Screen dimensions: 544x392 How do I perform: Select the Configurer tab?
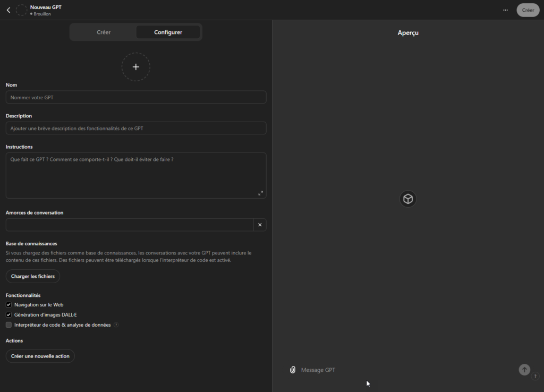pos(168,32)
